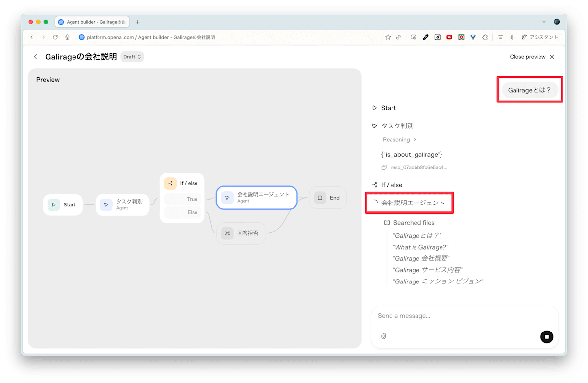Click the タスク判別 step in the run log
Screen dimensions: 588x383
click(392, 126)
